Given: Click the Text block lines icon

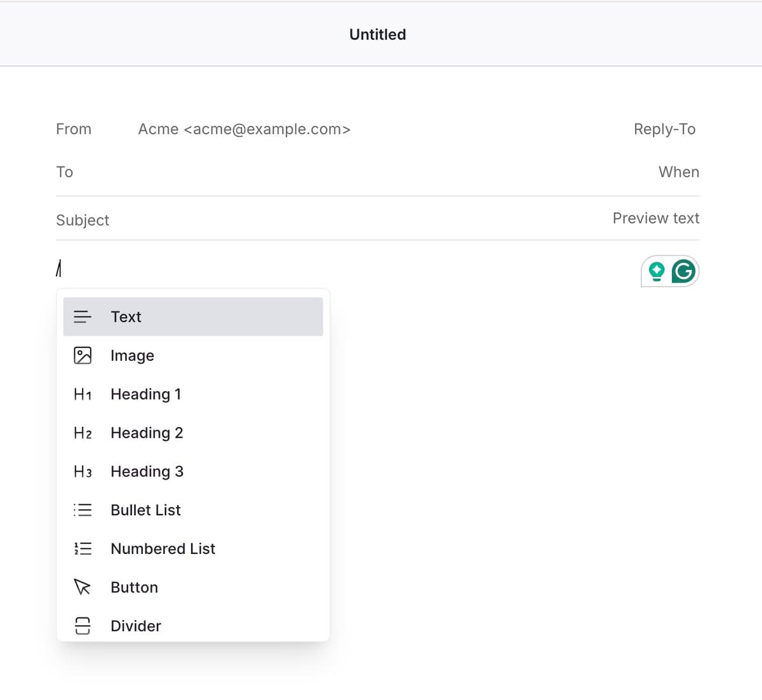Looking at the screenshot, I should [x=83, y=316].
